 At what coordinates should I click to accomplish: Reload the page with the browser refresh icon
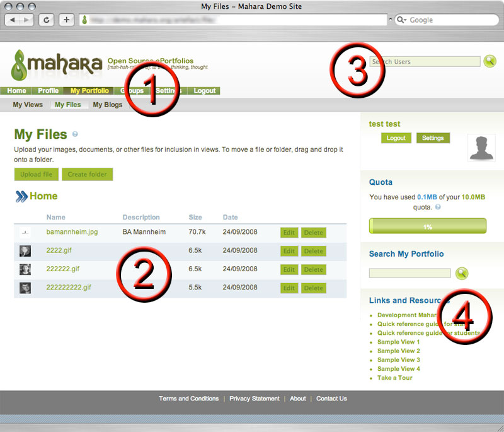point(46,20)
